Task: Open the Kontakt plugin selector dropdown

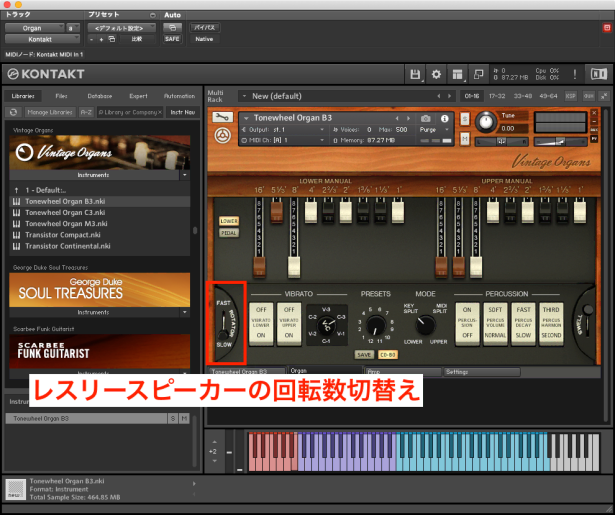Action: point(42,39)
